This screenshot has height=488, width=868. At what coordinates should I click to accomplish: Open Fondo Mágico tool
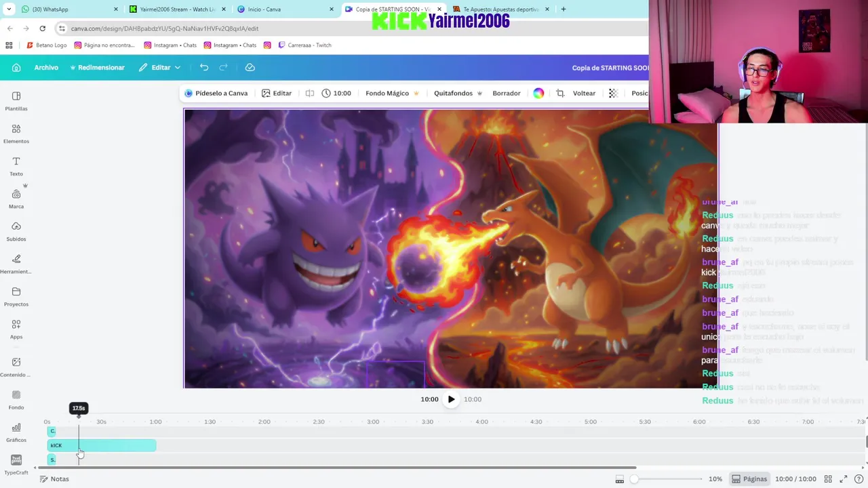coord(392,94)
